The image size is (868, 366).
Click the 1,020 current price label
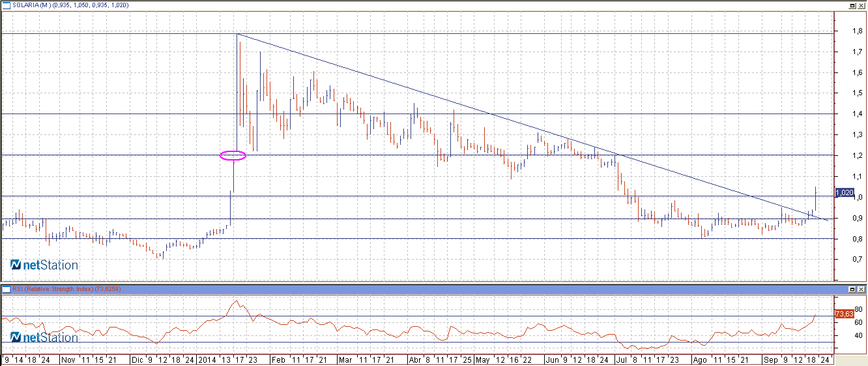click(844, 192)
